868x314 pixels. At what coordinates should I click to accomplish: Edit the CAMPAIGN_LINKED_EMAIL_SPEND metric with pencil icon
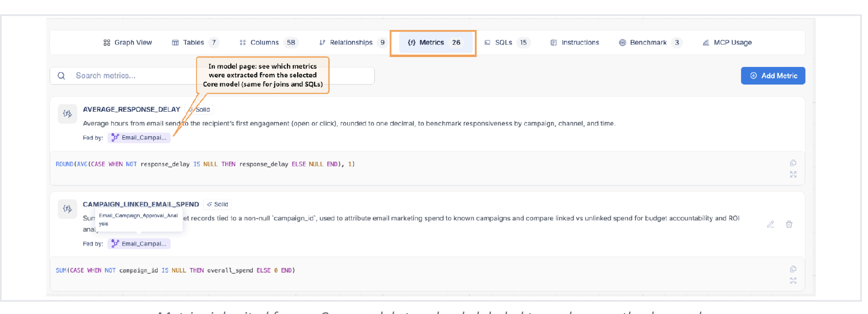(x=771, y=224)
